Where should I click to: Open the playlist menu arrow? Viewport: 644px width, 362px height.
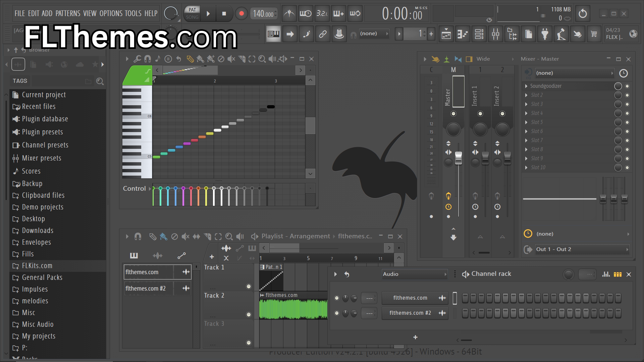point(127,237)
